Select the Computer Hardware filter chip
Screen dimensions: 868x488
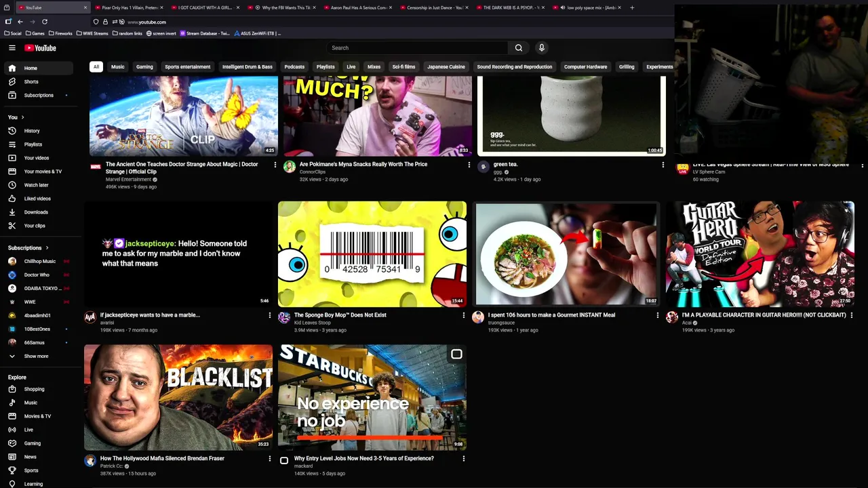click(585, 66)
